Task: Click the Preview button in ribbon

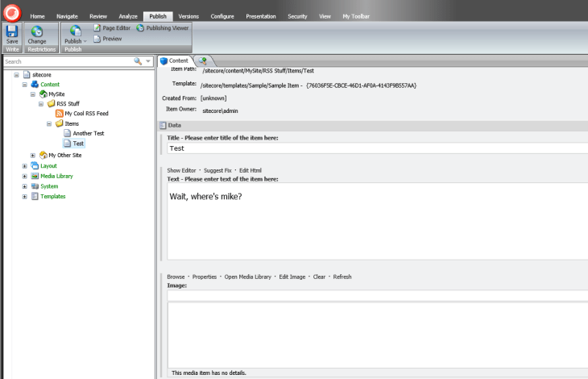Action: (x=111, y=39)
